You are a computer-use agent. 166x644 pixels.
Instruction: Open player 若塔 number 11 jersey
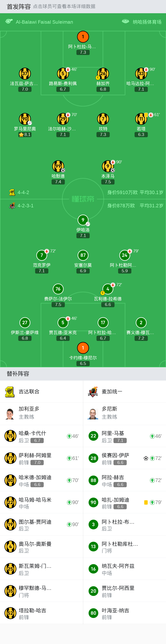[x=141, y=119]
